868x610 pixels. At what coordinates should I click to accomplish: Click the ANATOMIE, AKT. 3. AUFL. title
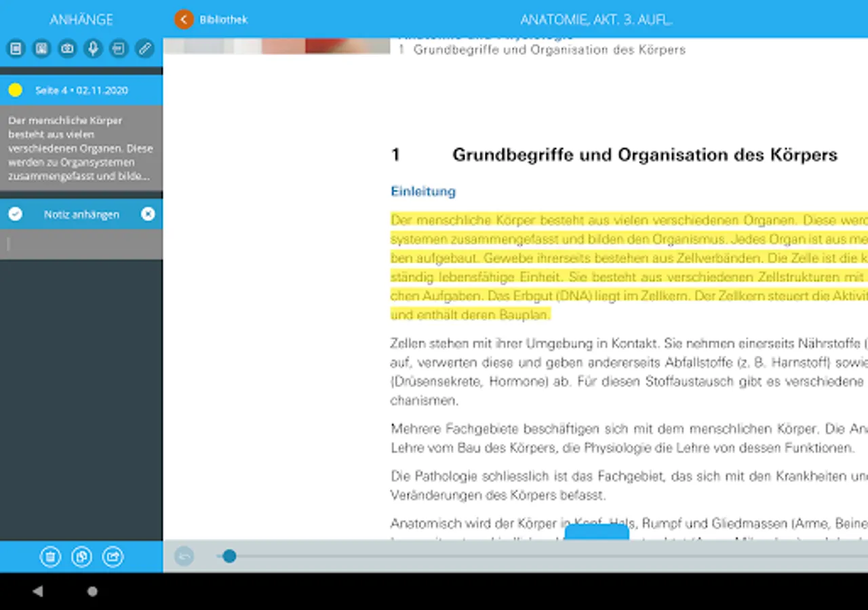click(x=597, y=20)
